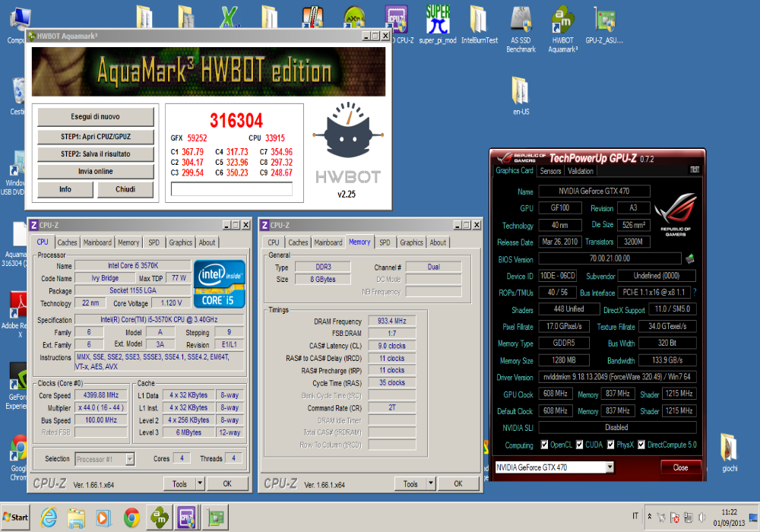760x532 pixels.
Task: Click the show desktop tray button
Action: click(754, 518)
